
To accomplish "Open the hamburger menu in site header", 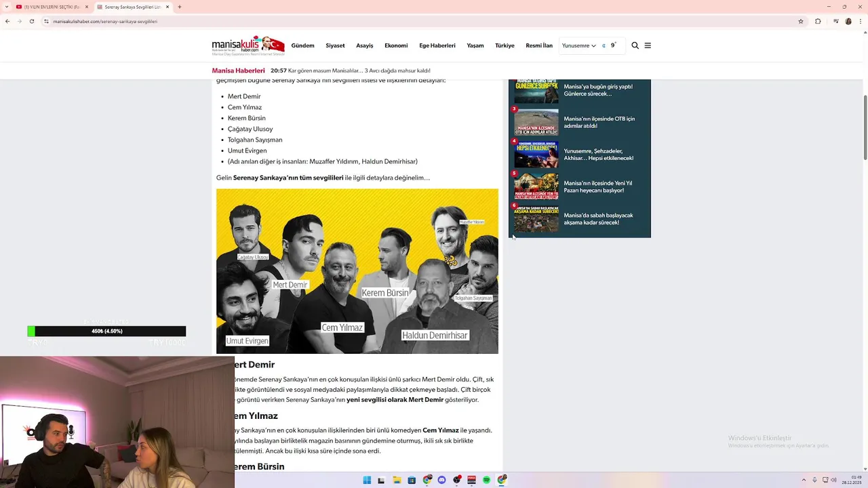I will pyautogui.click(x=648, y=45).
